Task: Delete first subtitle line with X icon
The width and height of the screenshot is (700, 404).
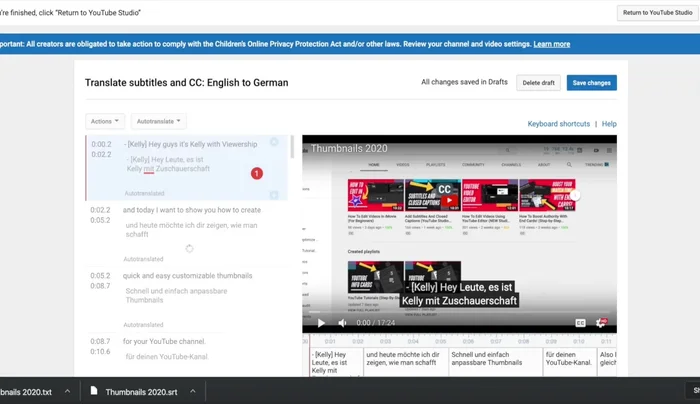Action: (274, 143)
